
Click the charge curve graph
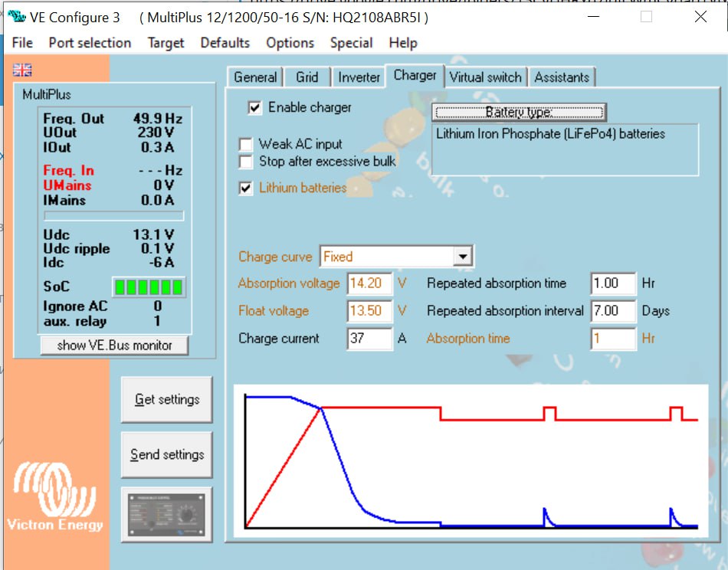click(x=471, y=461)
